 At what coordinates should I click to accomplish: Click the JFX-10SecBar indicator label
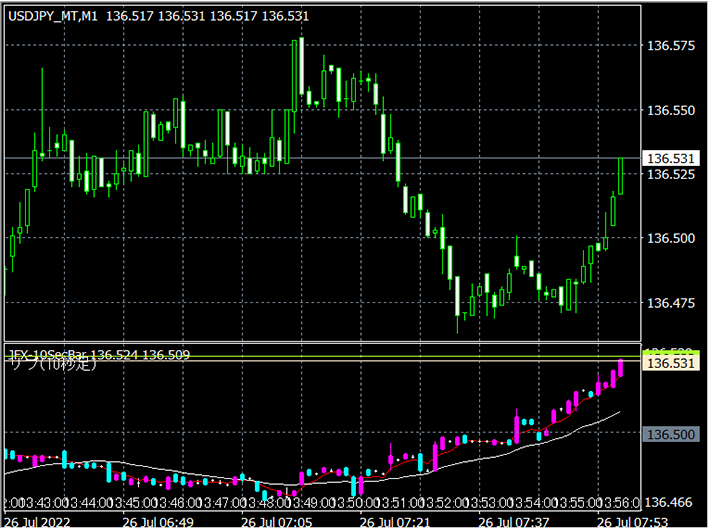pyautogui.click(x=99, y=355)
